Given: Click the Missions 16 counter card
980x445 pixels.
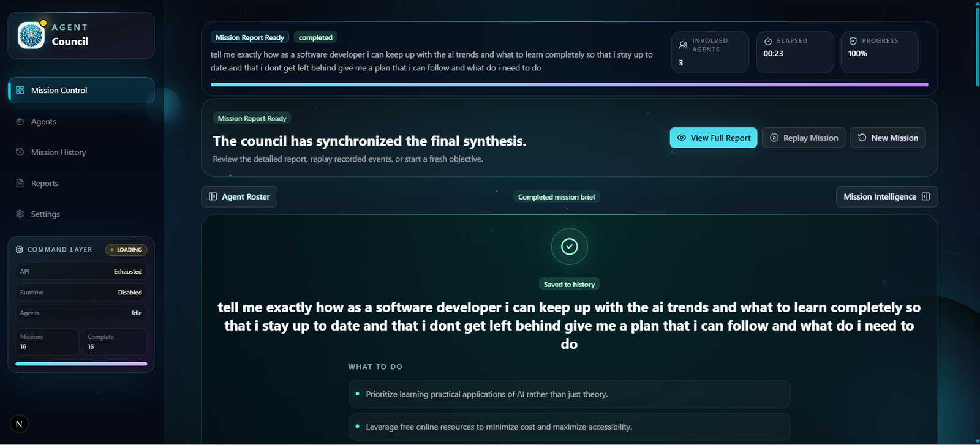Looking at the screenshot, I should [47, 342].
